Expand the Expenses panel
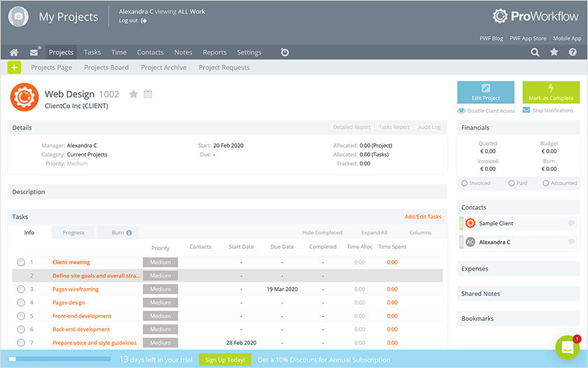 click(x=518, y=269)
